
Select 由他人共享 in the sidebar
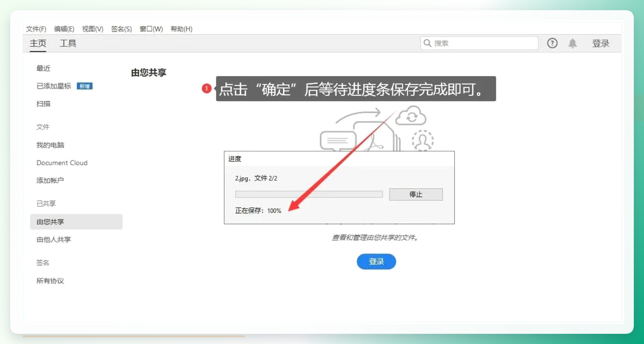tap(54, 239)
